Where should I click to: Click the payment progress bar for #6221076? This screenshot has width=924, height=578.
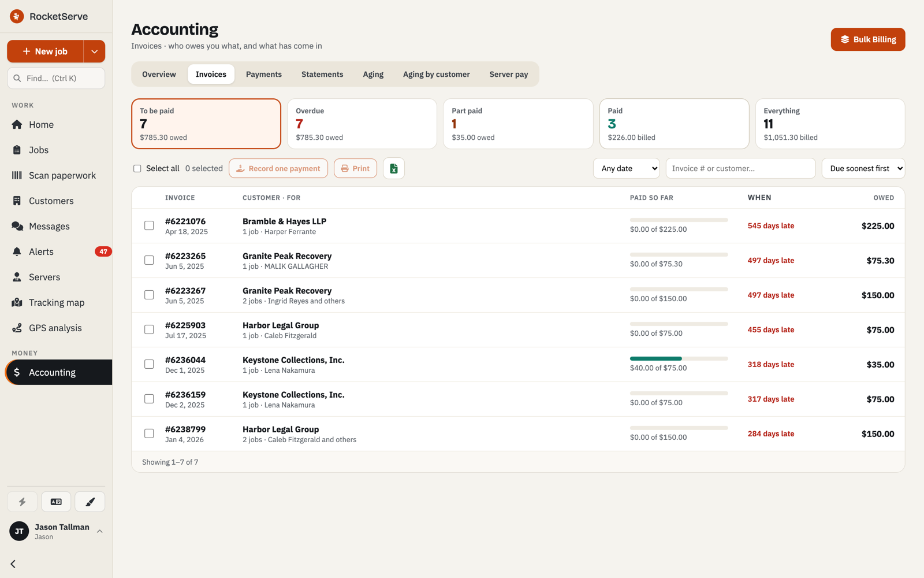[679, 220]
